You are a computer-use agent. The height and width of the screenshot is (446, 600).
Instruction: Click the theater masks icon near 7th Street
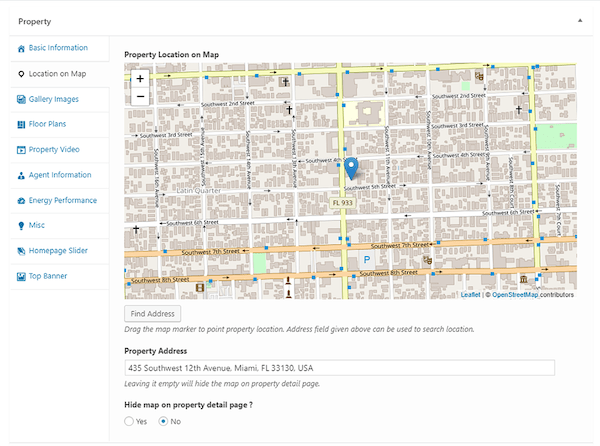tap(427, 260)
